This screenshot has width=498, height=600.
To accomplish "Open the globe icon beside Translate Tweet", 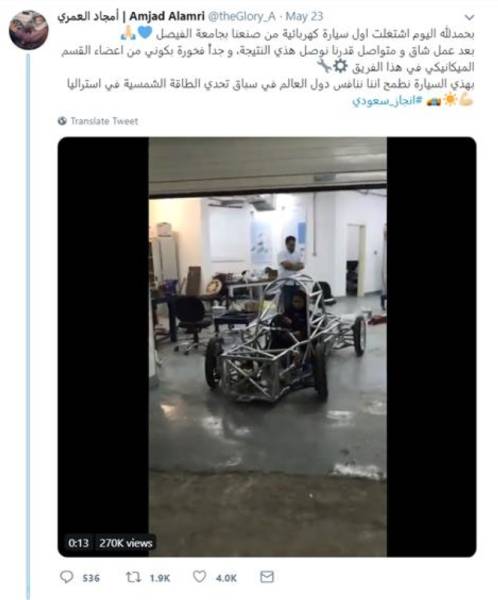I will (x=62, y=121).
